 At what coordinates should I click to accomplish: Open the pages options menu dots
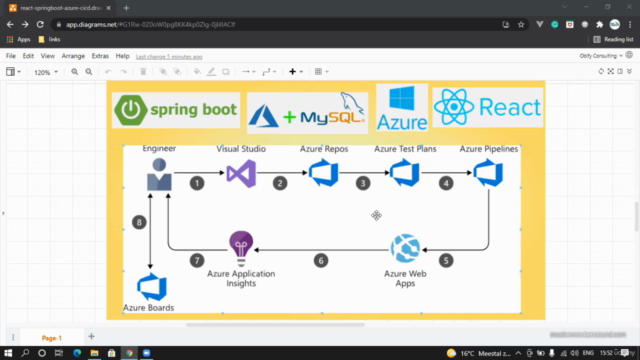13,337
